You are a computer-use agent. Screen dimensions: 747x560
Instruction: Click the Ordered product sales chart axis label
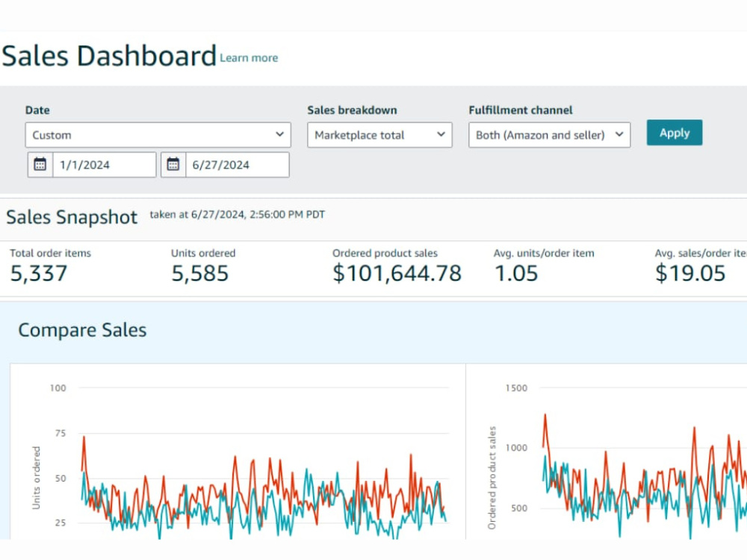pos(492,478)
